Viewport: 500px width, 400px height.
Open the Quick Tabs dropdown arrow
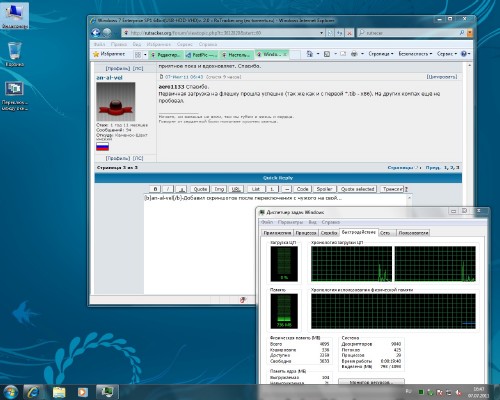(145, 54)
